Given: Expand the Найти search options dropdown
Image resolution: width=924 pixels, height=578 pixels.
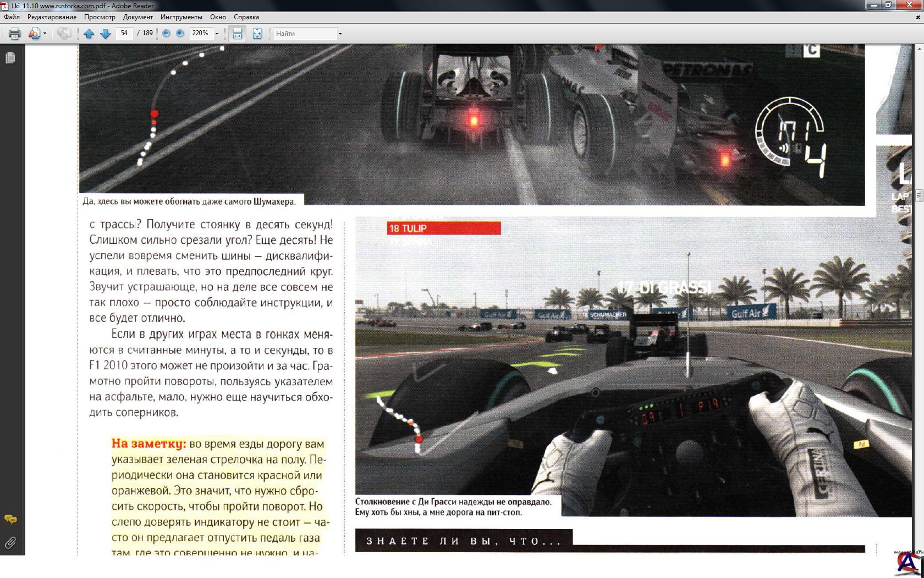Looking at the screenshot, I should [x=340, y=34].
